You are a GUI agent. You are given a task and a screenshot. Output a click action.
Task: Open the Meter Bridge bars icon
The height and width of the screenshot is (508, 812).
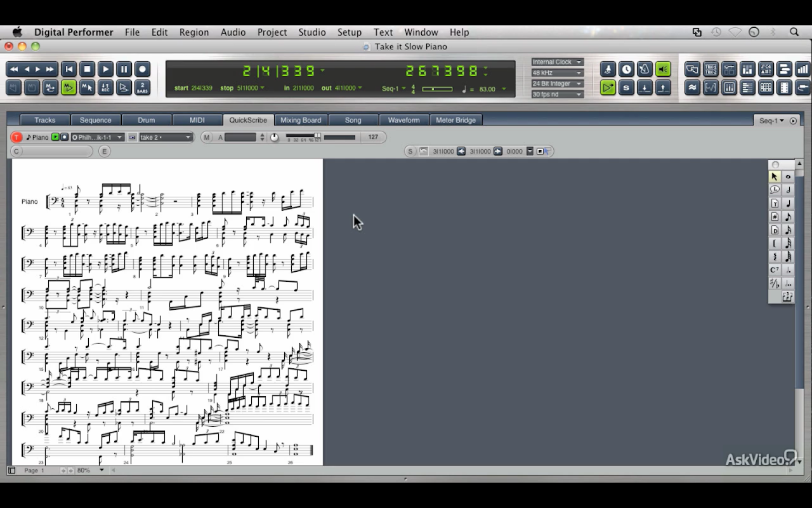tap(802, 69)
